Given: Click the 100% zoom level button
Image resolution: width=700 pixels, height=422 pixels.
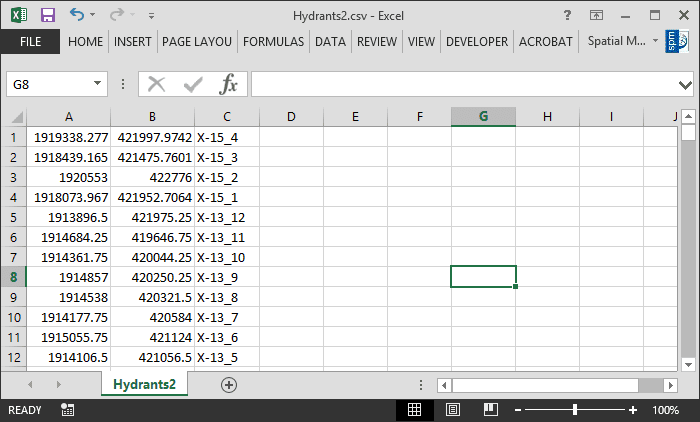Looking at the screenshot, I should click(x=665, y=410).
